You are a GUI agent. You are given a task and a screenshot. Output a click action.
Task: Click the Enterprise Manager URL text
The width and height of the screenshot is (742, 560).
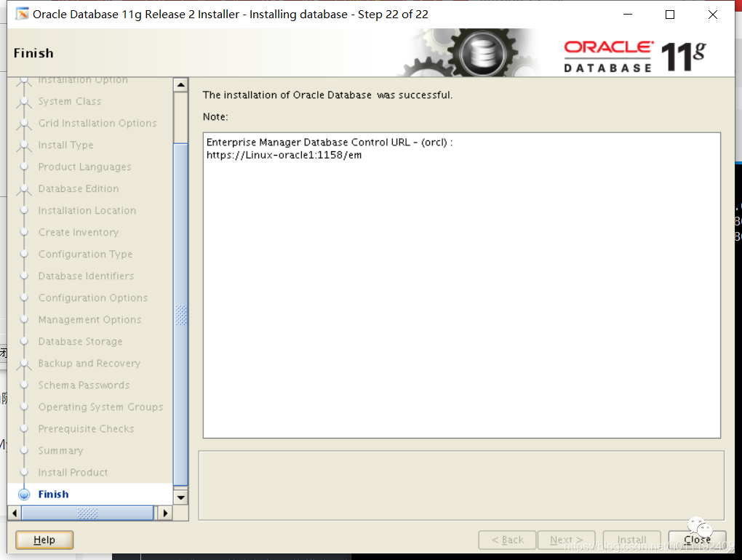(284, 155)
